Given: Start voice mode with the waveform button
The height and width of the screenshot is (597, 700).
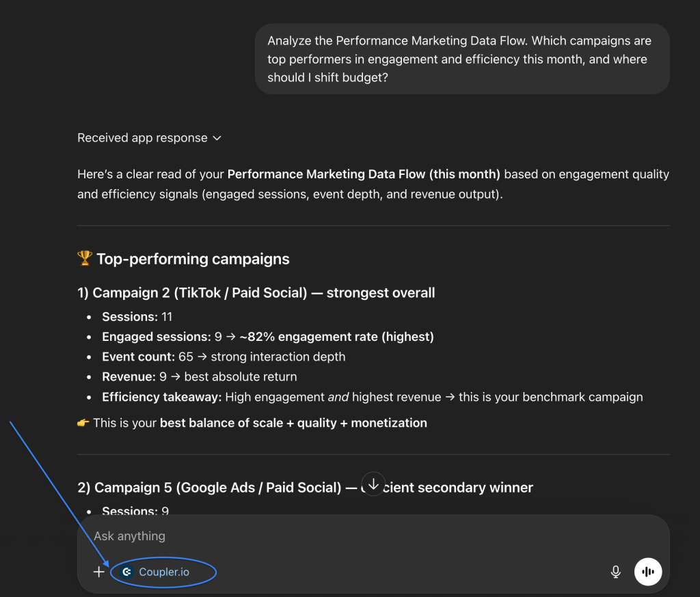Looking at the screenshot, I should [648, 572].
